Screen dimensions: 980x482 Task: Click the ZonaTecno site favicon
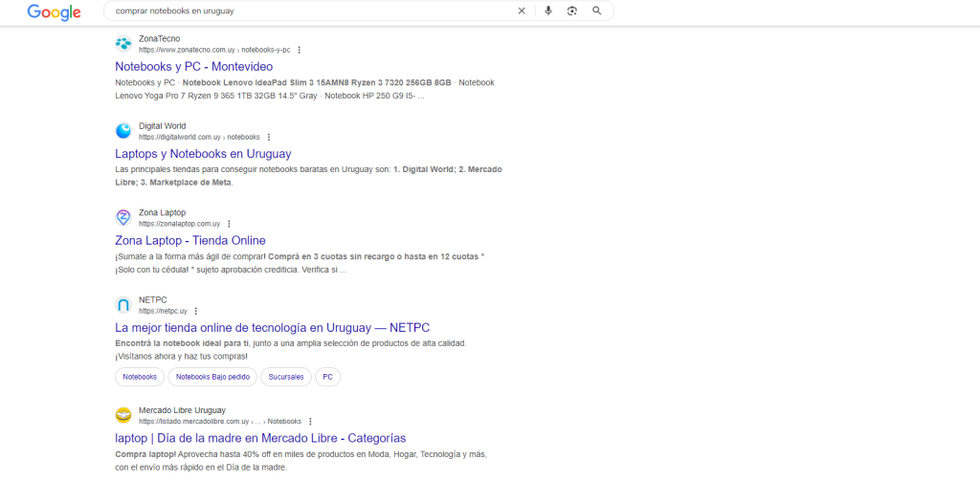click(123, 44)
